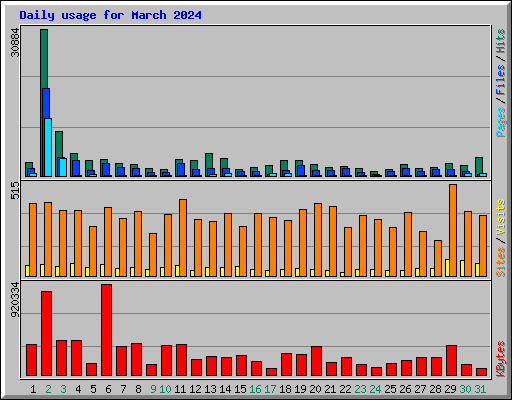Click the red KBytes legend label
The width and height of the screenshot is (512, 400).
[x=500, y=359]
